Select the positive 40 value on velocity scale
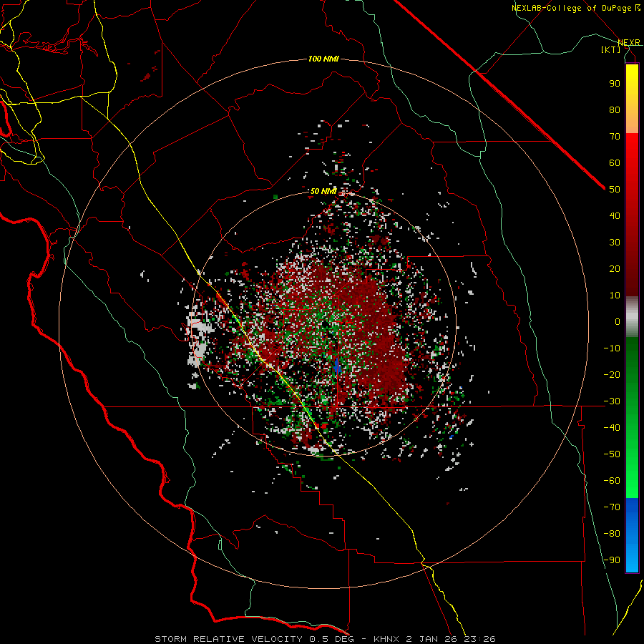 (615, 215)
